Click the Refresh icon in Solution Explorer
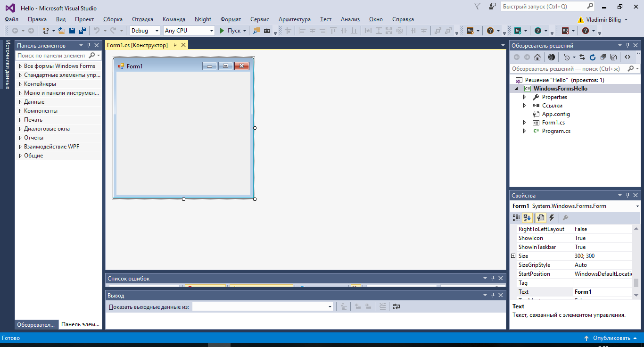Screen dimensions: 644x347 click(x=592, y=57)
